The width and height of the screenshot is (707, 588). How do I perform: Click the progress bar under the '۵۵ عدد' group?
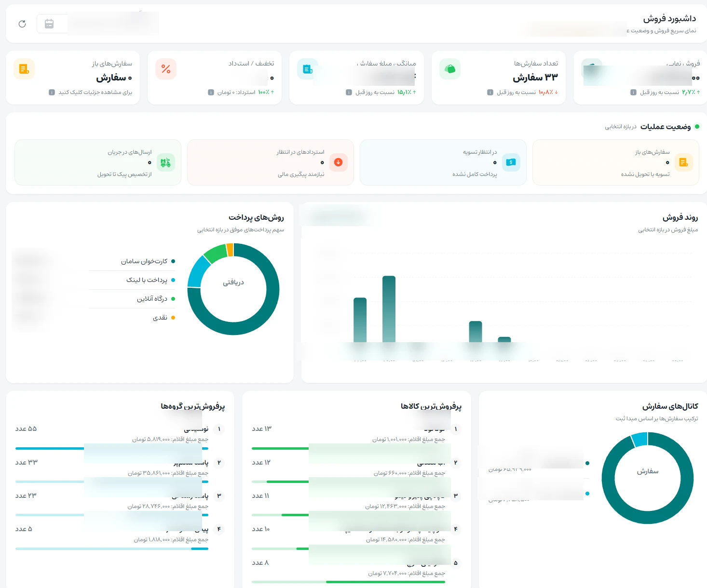[112, 448]
